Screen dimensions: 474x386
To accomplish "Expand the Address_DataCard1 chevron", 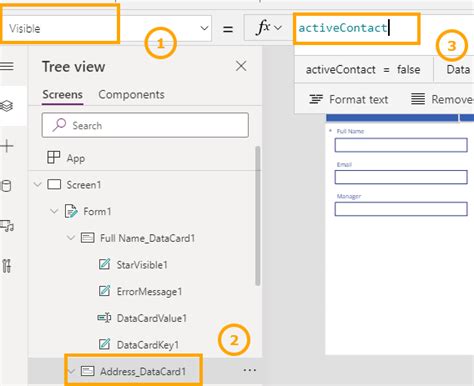I will [71, 371].
